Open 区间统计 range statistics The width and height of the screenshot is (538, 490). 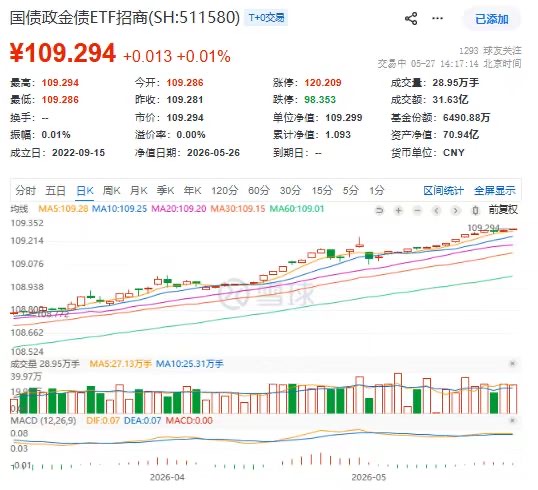[x=443, y=190]
